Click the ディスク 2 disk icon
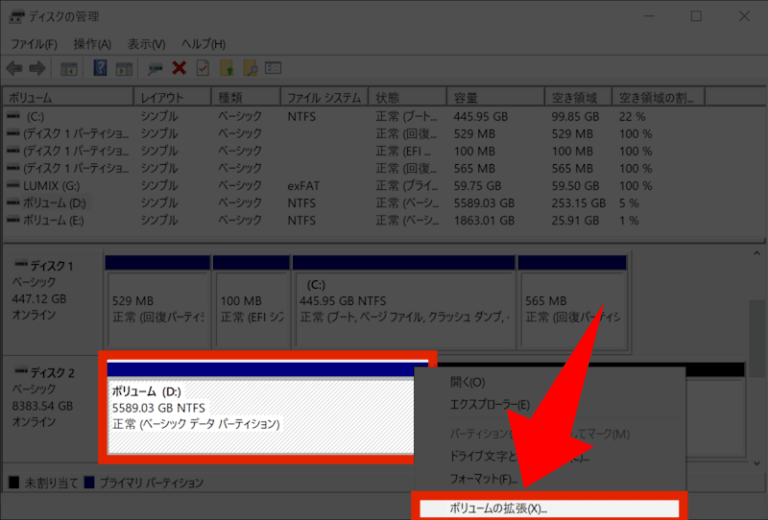768x520 pixels. pyautogui.click(x=21, y=372)
